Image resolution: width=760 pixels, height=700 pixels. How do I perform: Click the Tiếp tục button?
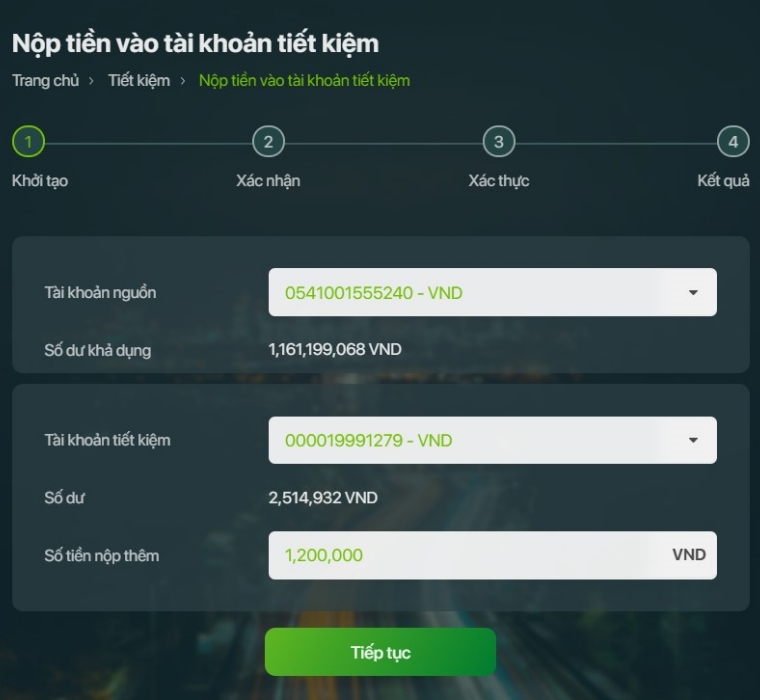380,652
